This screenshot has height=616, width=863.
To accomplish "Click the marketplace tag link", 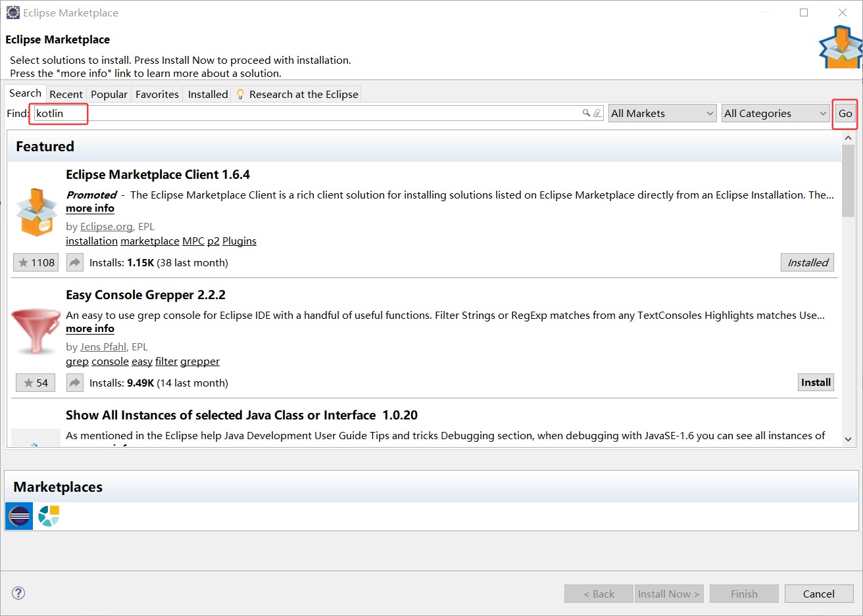I will coord(150,241).
